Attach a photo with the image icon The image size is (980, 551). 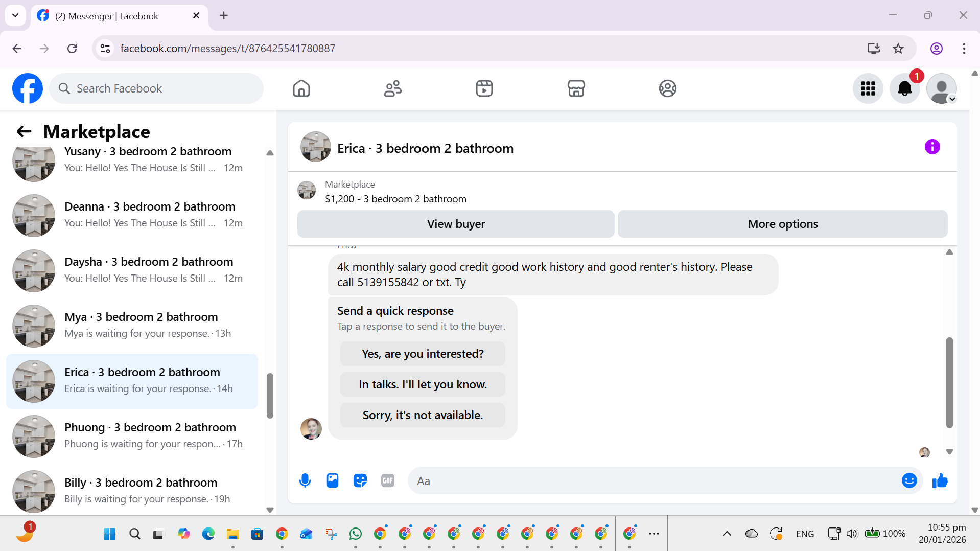point(333,480)
